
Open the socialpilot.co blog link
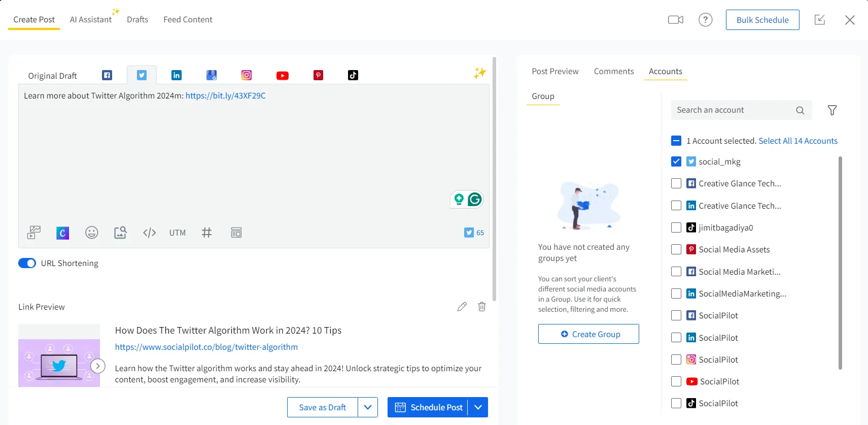click(206, 347)
